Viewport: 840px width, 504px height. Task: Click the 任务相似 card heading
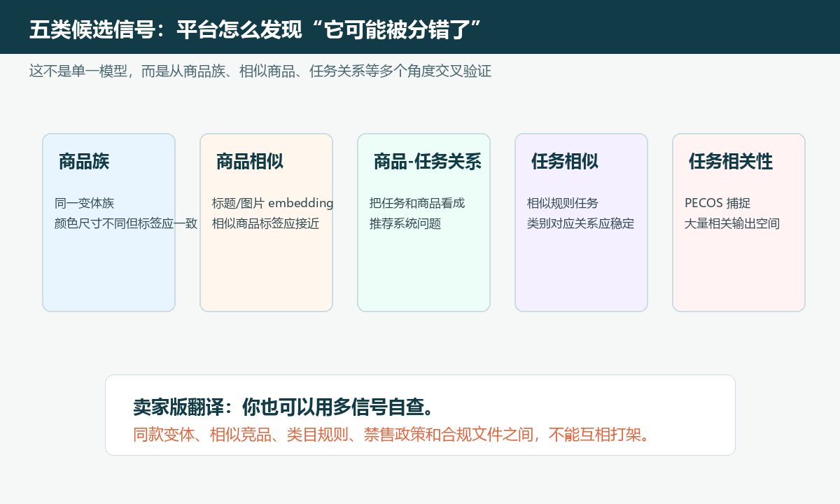click(x=565, y=162)
